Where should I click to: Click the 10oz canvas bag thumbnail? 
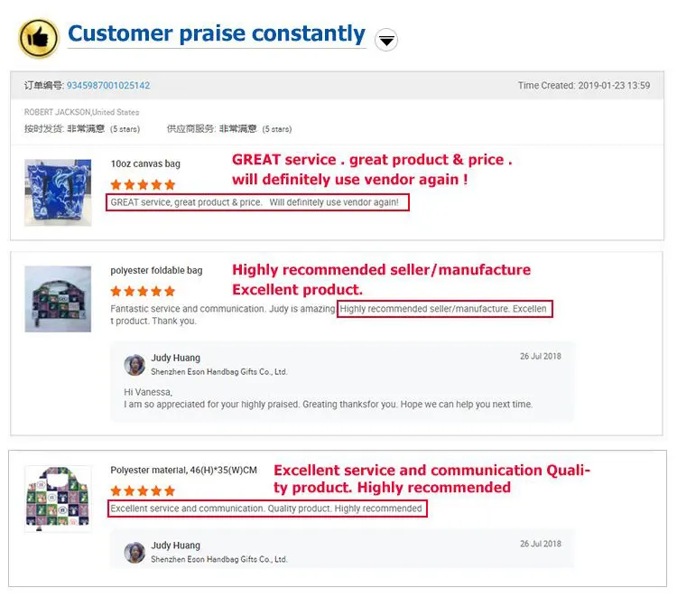point(58,191)
